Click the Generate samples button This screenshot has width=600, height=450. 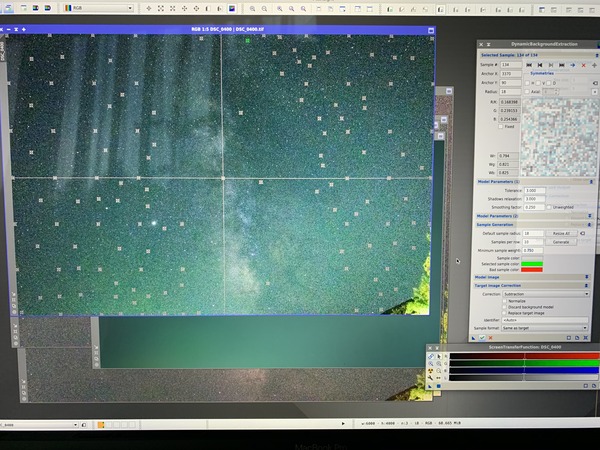point(561,242)
